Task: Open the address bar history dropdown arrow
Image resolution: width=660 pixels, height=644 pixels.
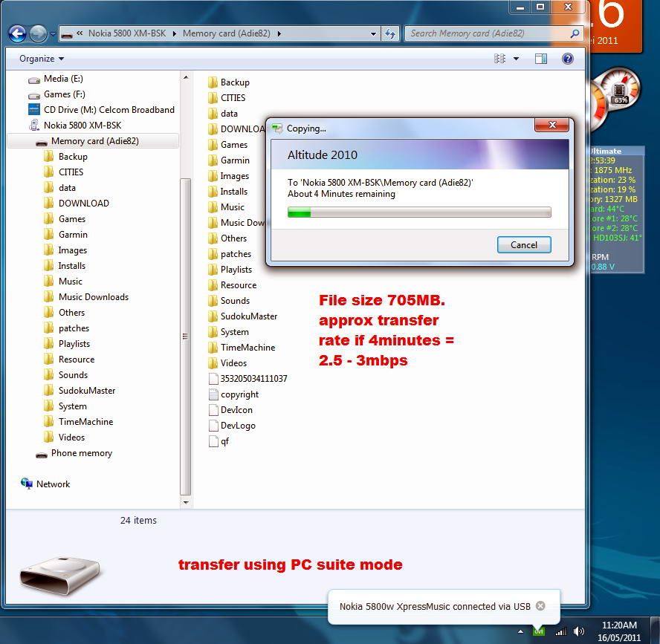Action: point(373,33)
